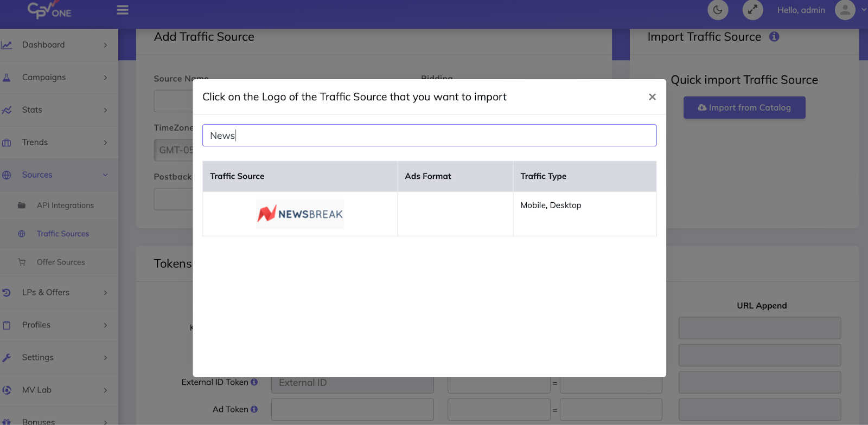Expand the Stats menu chevron

coord(105,110)
